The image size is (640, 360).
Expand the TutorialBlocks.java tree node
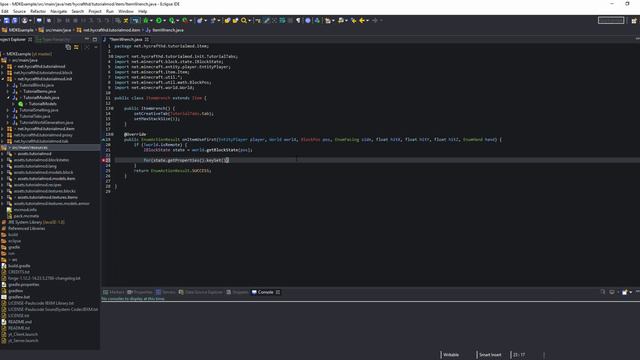8,85
